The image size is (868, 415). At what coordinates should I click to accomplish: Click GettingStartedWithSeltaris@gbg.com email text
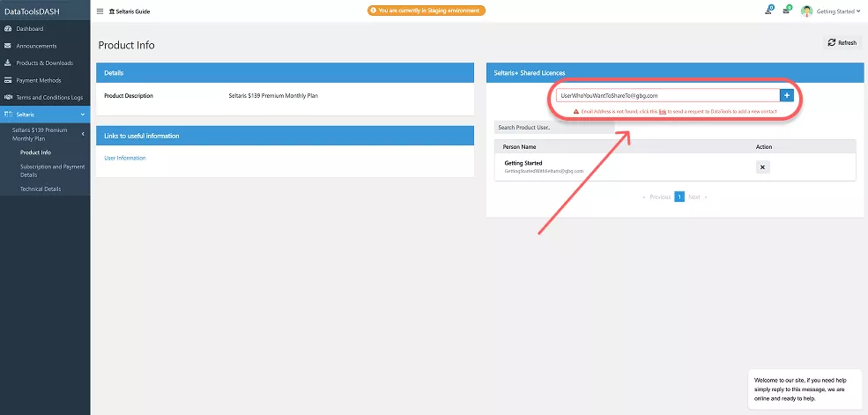pyautogui.click(x=544, y=171)
